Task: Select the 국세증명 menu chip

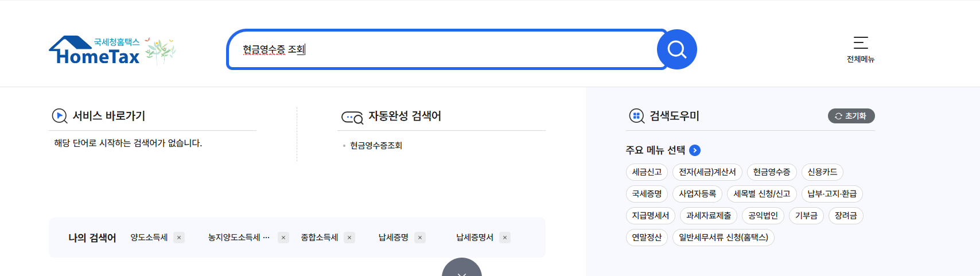Action: [647, 194]
